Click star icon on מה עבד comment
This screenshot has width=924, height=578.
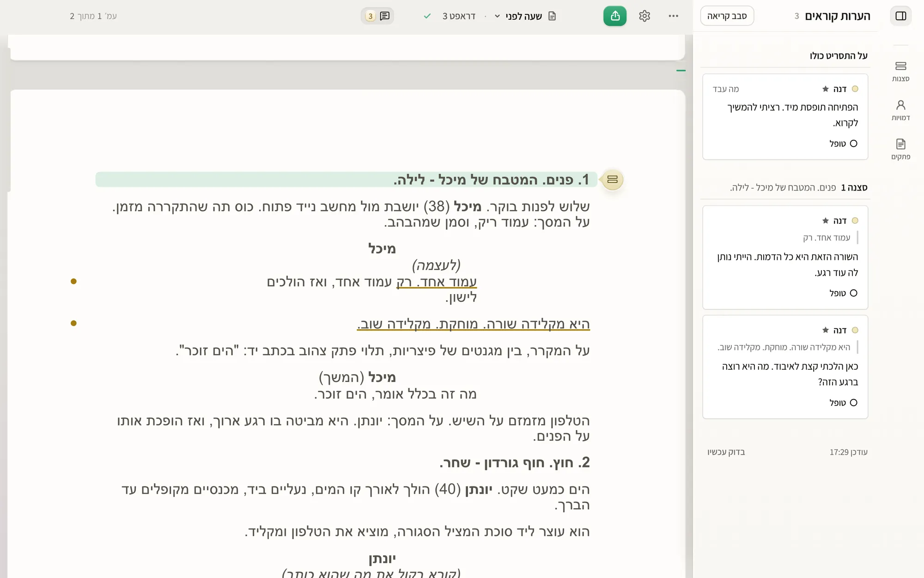826,89
